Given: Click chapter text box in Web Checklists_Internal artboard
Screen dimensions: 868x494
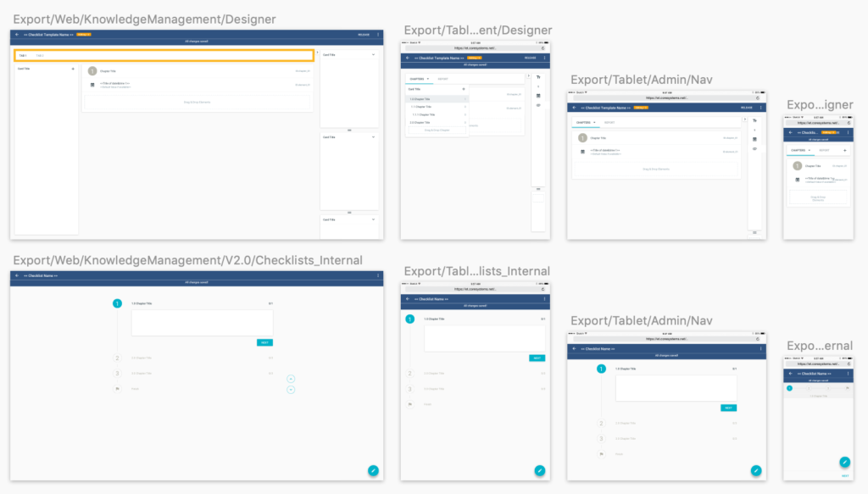Looking at the screenshot, I should (x=202, y=323).
